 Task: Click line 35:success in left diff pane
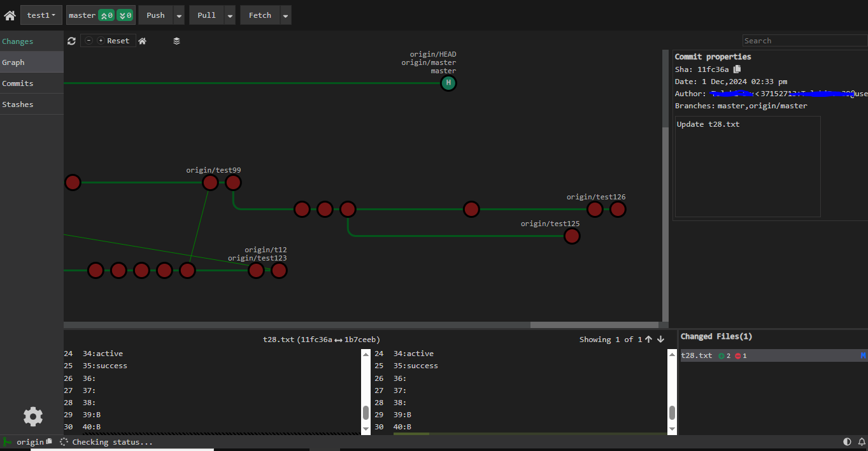click(105, 366)
